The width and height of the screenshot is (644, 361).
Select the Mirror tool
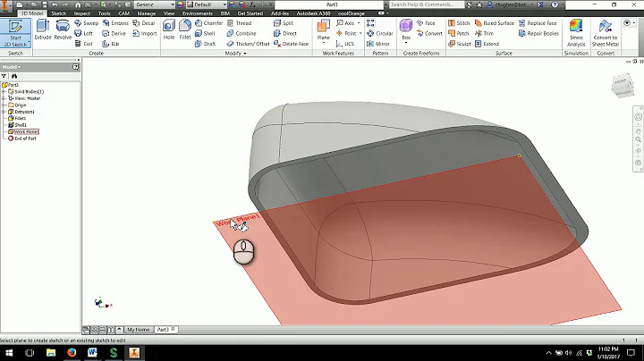tap(378, 44)
